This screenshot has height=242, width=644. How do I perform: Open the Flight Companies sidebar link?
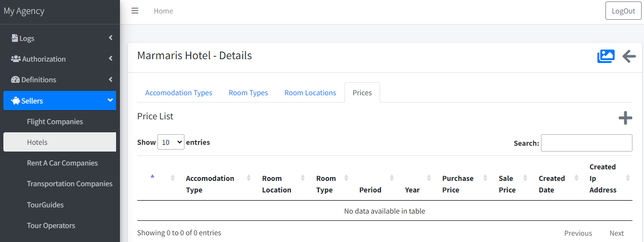click(55, 121)
